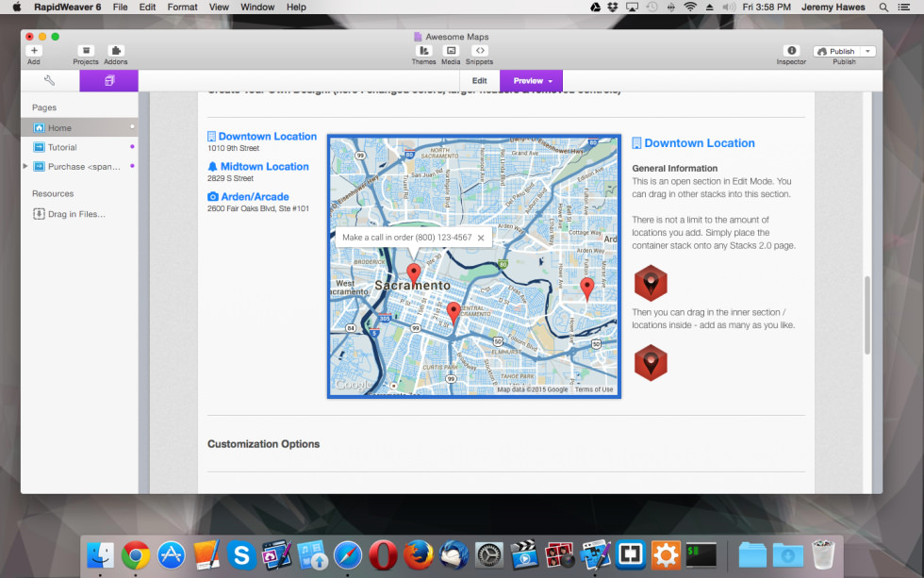Image resolution: width=924 pixels, height=578 pixels.
Task: Switch to Edit mode
Action: [480, 81]
